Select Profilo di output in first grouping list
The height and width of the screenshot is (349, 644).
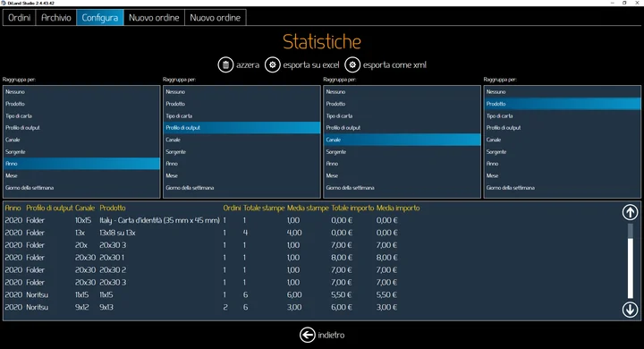coord(81,128)
